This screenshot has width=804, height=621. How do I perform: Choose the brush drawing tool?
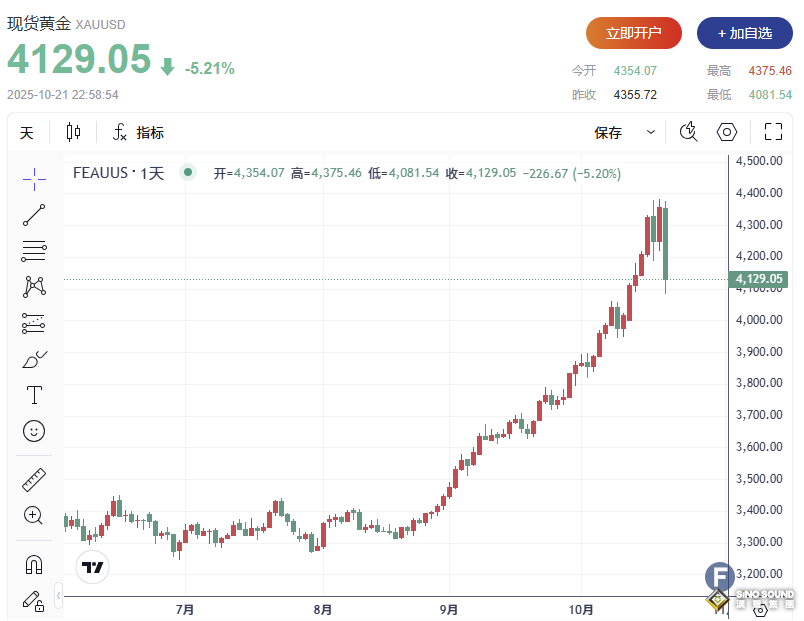coord(34,359)
